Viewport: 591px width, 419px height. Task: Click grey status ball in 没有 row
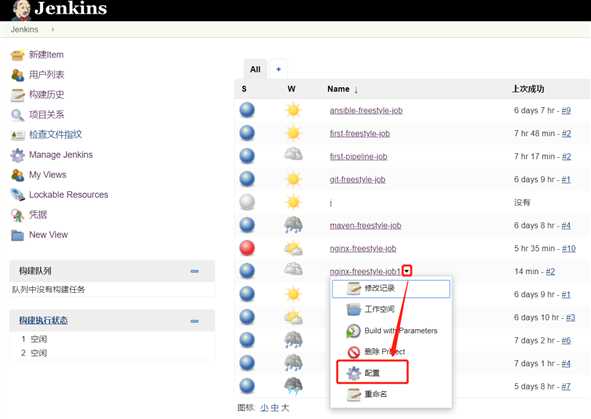247,202
